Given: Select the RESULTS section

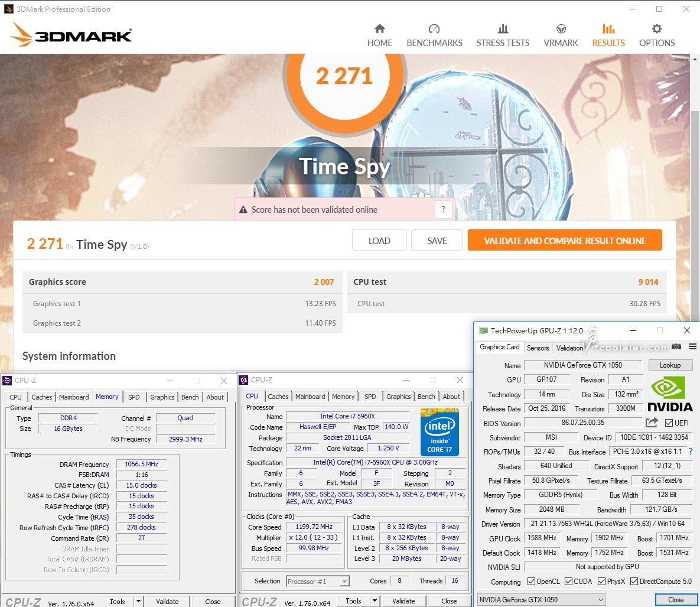Looking at the screenshot, I should (x=608, y=35).
